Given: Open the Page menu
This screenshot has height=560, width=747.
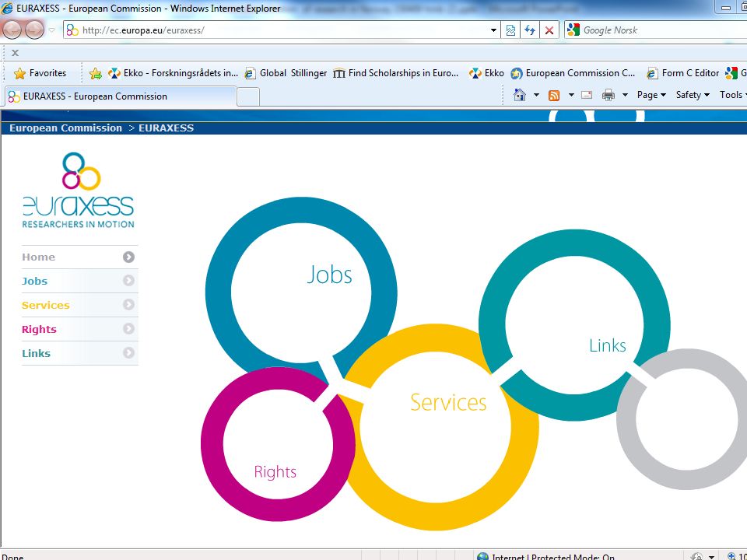Looking at the screenshot, I should (x=651, y=95).
